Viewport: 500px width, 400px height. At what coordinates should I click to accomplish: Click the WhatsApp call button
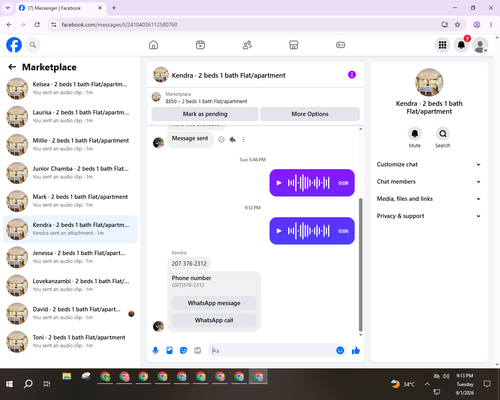(x=214, y=320)
